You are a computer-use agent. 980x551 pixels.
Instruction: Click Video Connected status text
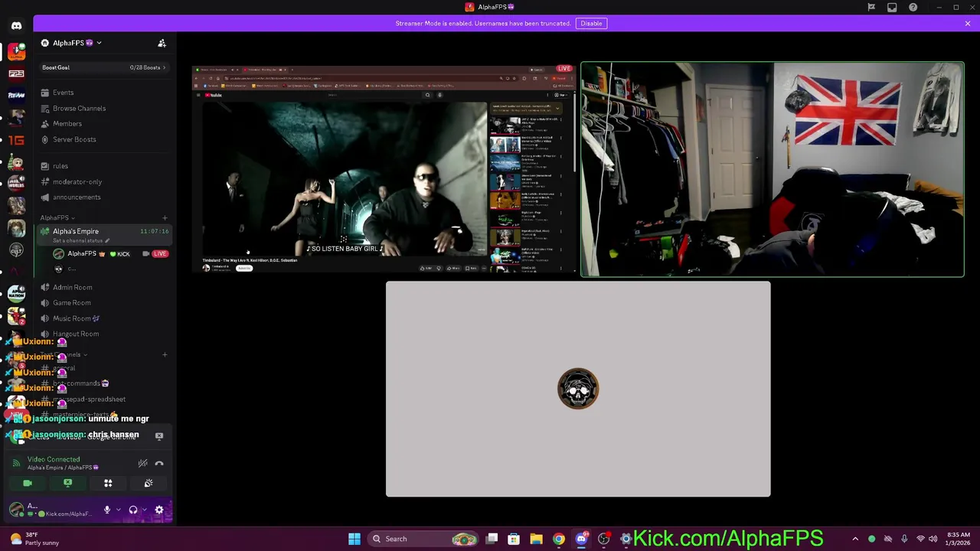click(x=54, y=459)
